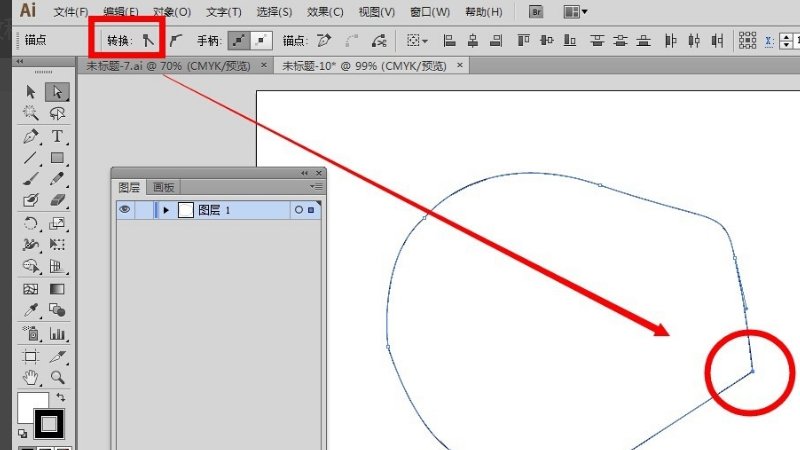
Task: Select the Slice tool
Action: tap(57, 356)
